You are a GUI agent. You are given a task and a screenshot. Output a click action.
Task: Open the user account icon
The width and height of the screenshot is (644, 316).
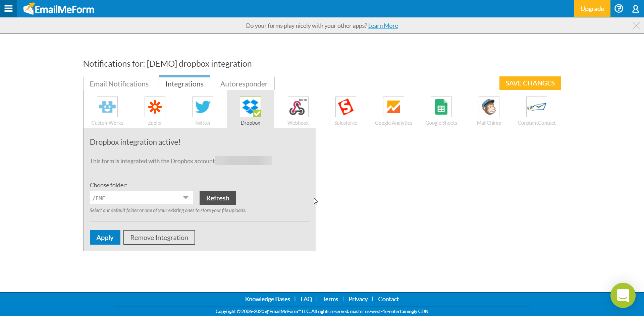pyautogui.click(x=635, y=9)
